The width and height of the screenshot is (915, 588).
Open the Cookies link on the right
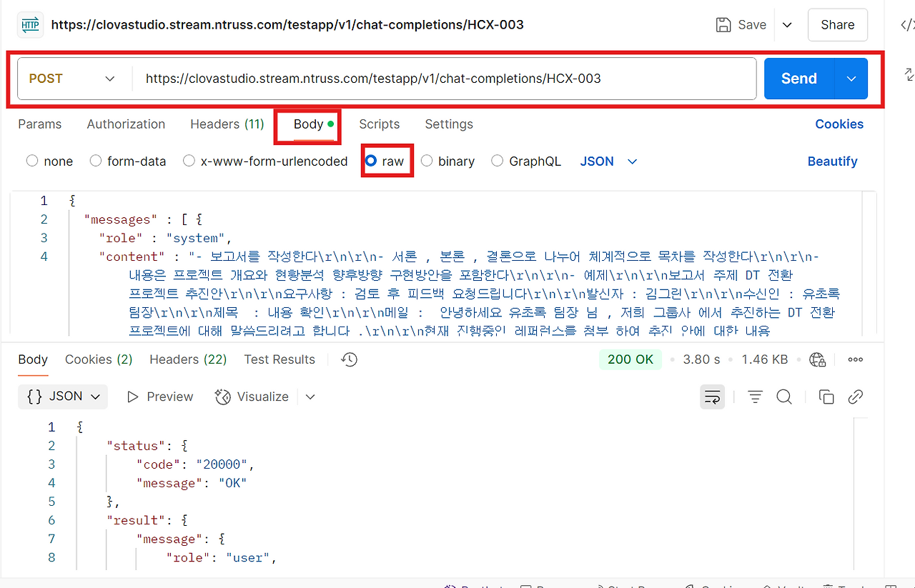pyautogui.click(x=839, y=124)
